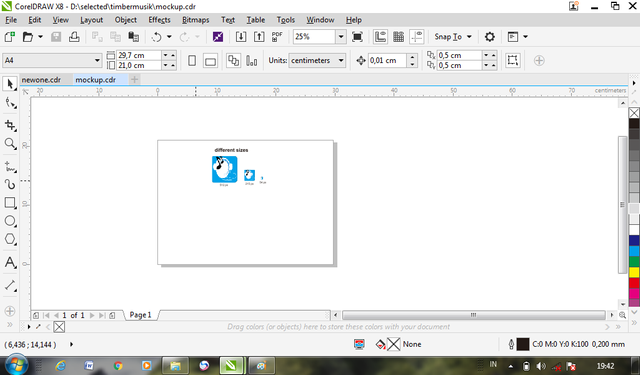This screenshot has height=375, width=640.
Task: Toggle Show guidelines button
Action: [x=417, y=37]
